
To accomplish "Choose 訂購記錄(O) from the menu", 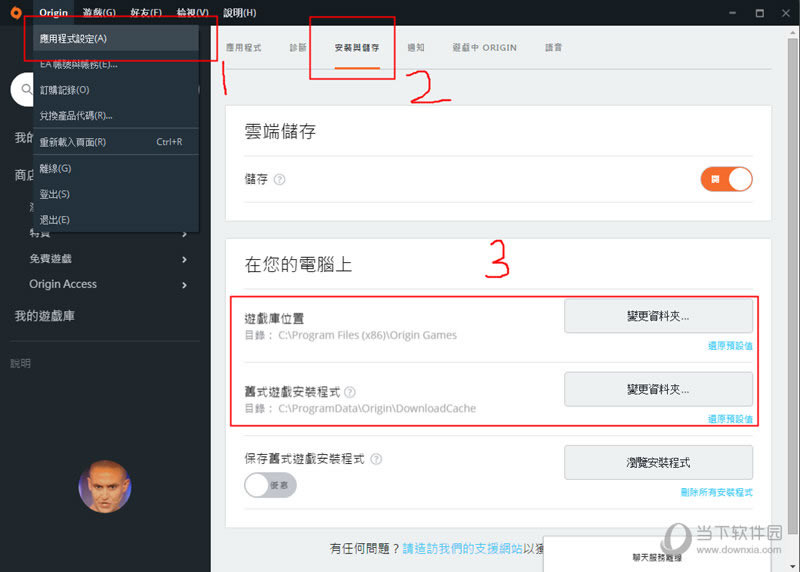I will [x=116, y=90].
